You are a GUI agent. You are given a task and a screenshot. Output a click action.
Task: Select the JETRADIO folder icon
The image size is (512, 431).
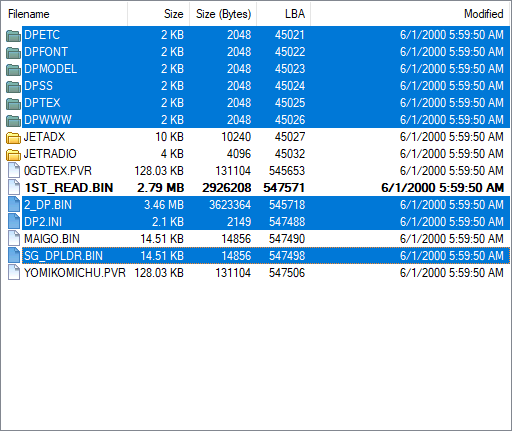(x=13, y=154)
